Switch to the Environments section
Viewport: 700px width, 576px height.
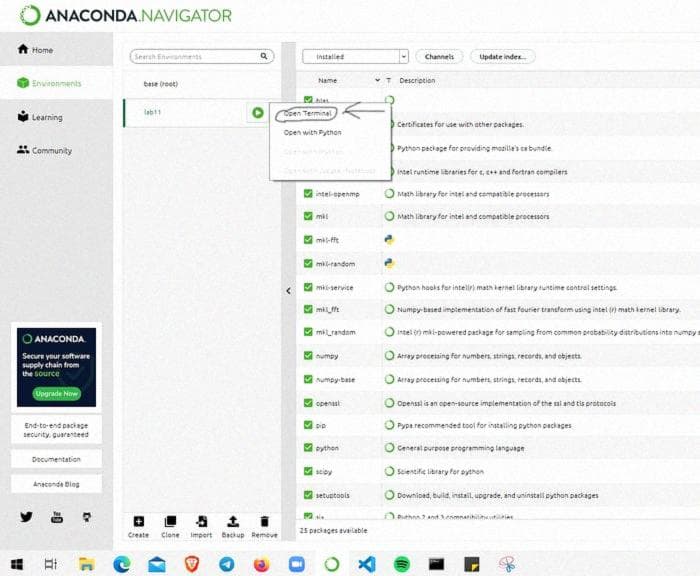point(49,83)
